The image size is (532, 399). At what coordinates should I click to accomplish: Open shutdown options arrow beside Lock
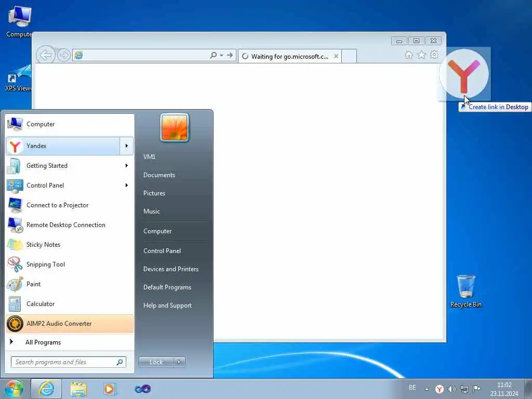[x=179, y=362]
